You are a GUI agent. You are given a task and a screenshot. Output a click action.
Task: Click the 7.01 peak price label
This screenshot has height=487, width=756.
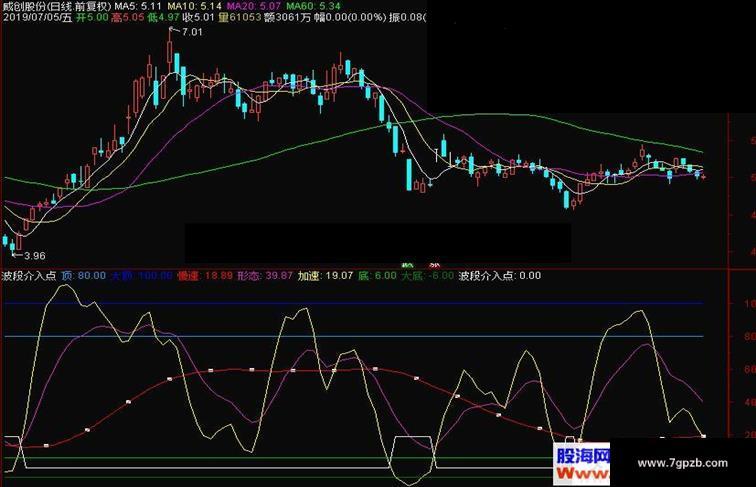[192, 32]
